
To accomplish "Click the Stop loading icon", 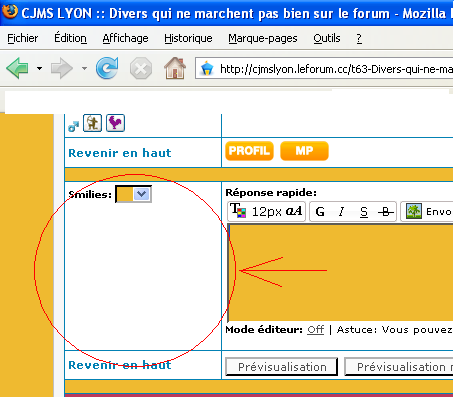I will [x=141, y=69].
